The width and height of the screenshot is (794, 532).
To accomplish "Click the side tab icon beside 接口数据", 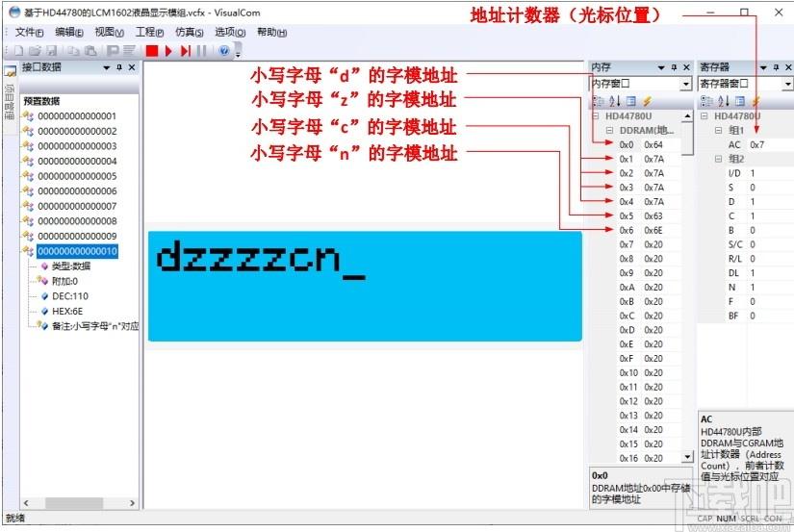I will point(11,71).
